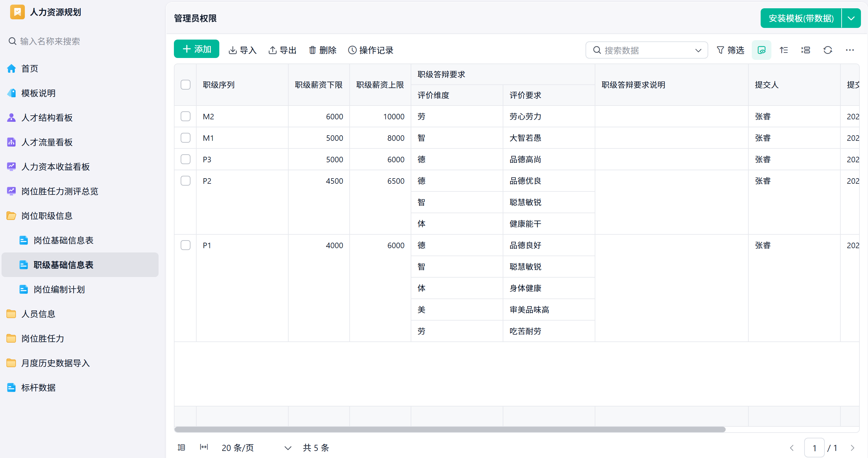Viewport: 868px width, 458px height.
Task: Click the 操作记录 clock icon
Action: 352,50
